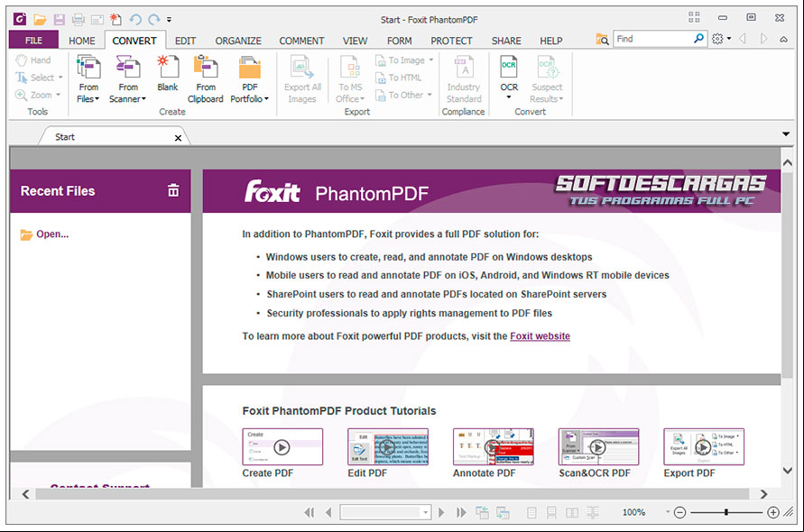Click the trash icon to clear Recent Files
This screenshot has width=804, height=532.
pyautogui.click(x=173, y=190)
